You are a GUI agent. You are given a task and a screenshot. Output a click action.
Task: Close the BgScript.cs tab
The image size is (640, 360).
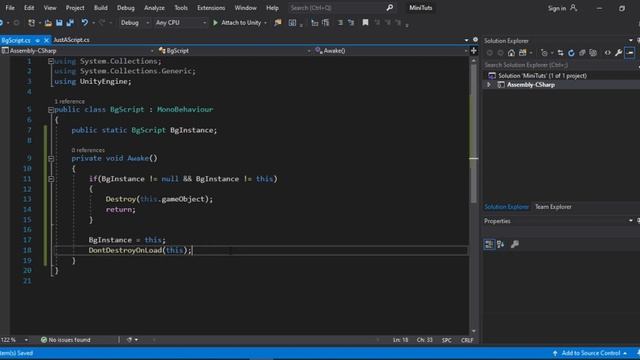click(46, 40)
